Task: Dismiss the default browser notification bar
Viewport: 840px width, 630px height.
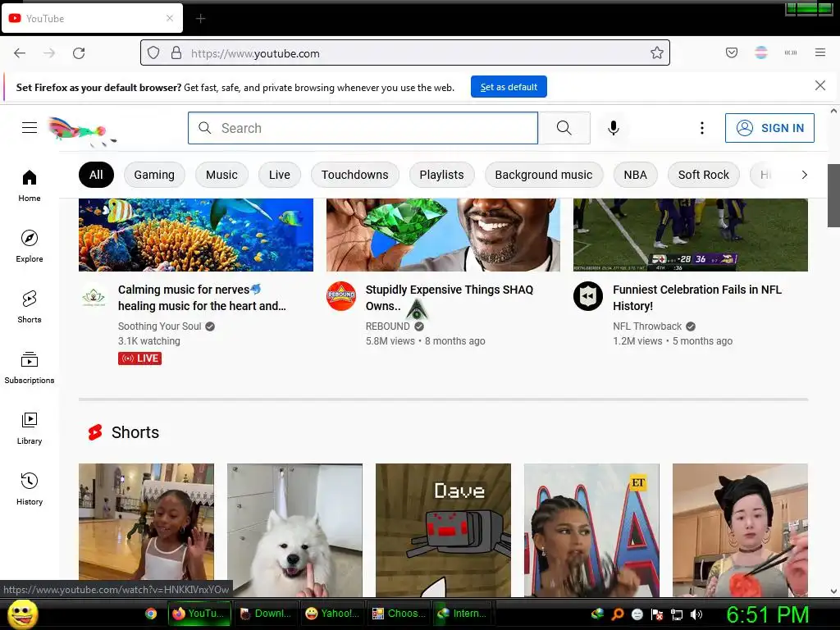Action: point(820,85)
